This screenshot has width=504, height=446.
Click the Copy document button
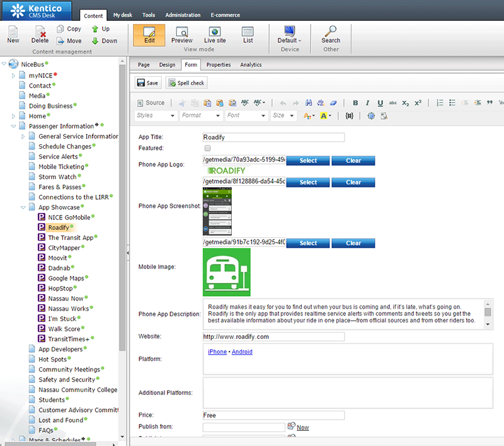tap(69, 29)
